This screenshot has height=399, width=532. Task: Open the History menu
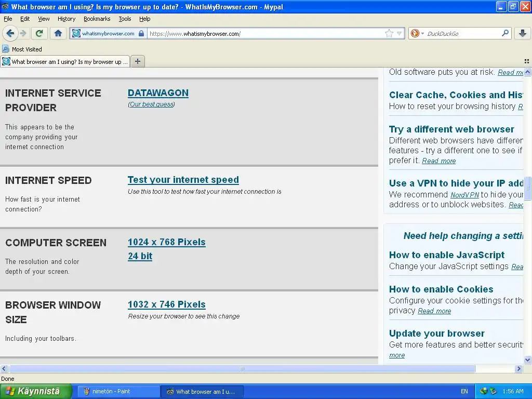click(66, 19)
